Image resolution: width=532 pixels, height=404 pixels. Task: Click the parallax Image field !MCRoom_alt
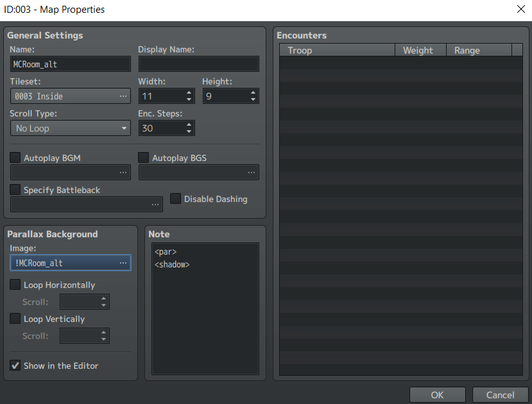pos(71,263)
